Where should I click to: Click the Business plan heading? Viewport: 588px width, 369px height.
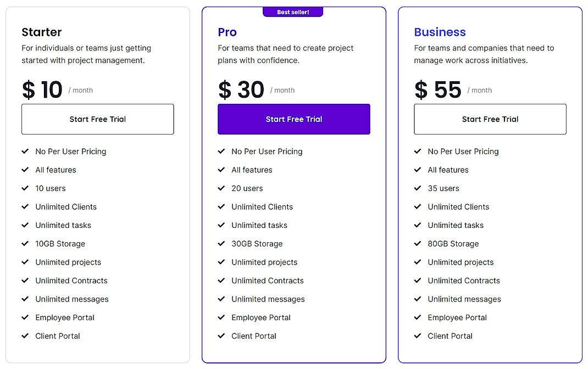point(440,32)
